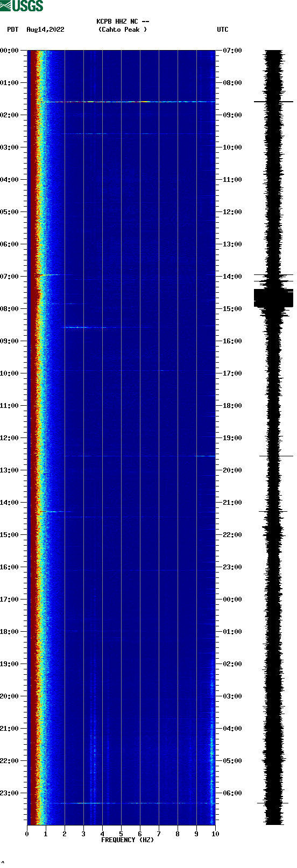The height and width of the screenshot is (868, 297).
Task: Click the 14:00 UTC time label
Action: tap(232, 277)
